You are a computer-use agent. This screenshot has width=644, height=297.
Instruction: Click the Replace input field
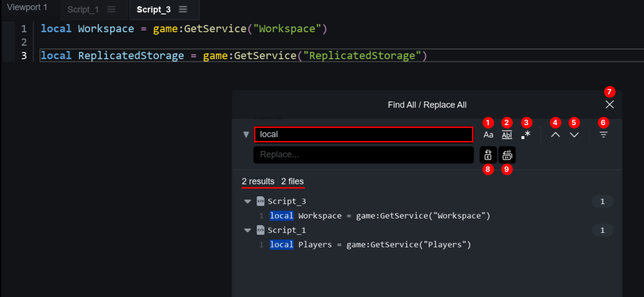pos(363,155)
